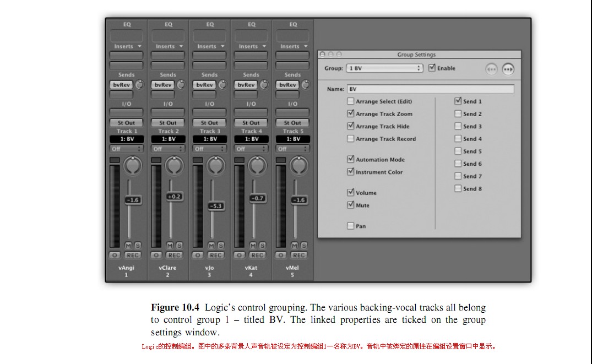Mute the vJo channel strip
592x364 pixels.
211,246
